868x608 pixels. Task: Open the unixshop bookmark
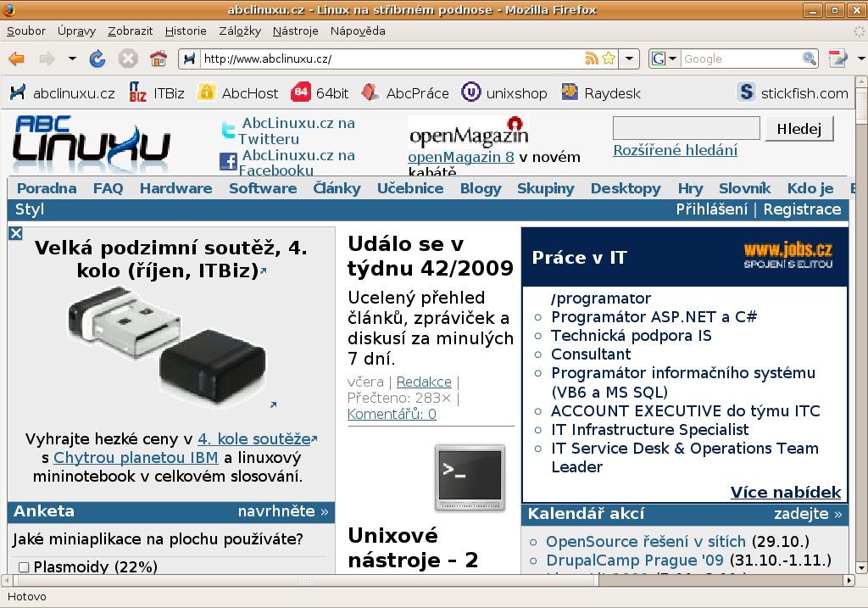504,93
